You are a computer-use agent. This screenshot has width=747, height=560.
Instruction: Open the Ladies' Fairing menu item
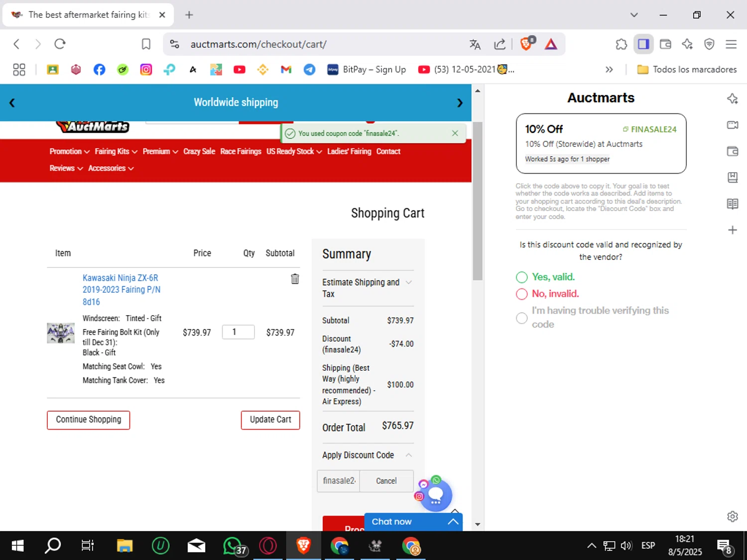point(349,151)
